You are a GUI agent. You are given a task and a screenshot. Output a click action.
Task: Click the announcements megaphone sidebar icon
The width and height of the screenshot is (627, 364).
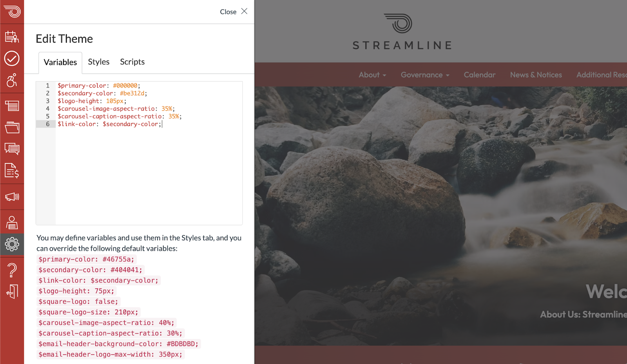[x=12, y=197]
